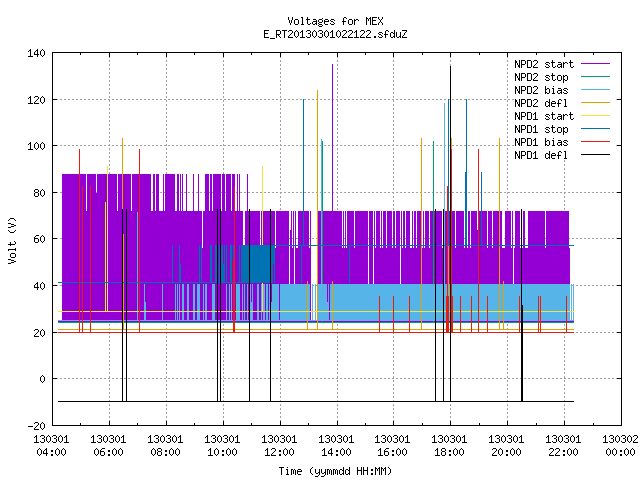Click the dark blue filled block near 11:00
The height and width of the screenshot is (480, 640).
pos(257,264)
